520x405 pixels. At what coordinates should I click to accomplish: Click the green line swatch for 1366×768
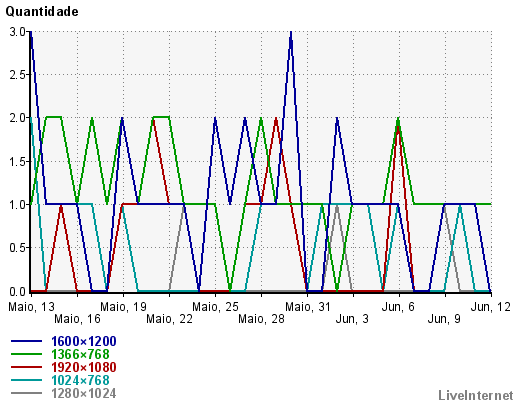(x=26, y=354)
